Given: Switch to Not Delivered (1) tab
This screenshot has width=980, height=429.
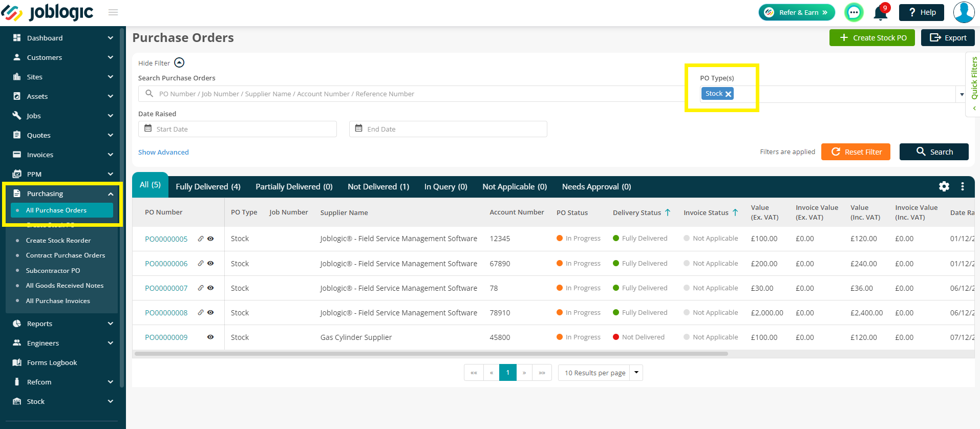Looking at the screenshot, I should pyautogui.click(x=378, y=187).
